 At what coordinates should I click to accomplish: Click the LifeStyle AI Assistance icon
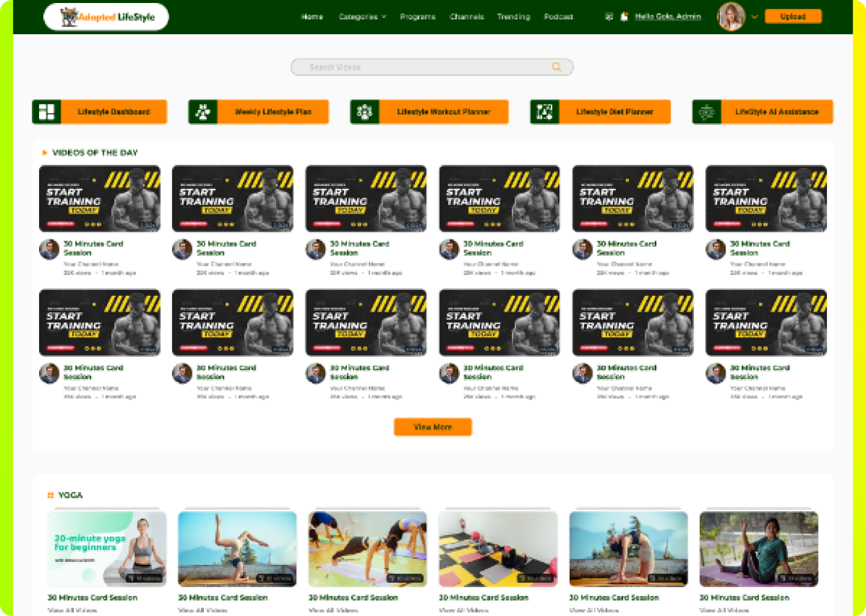pyautogui.click(x=707, y=112)
